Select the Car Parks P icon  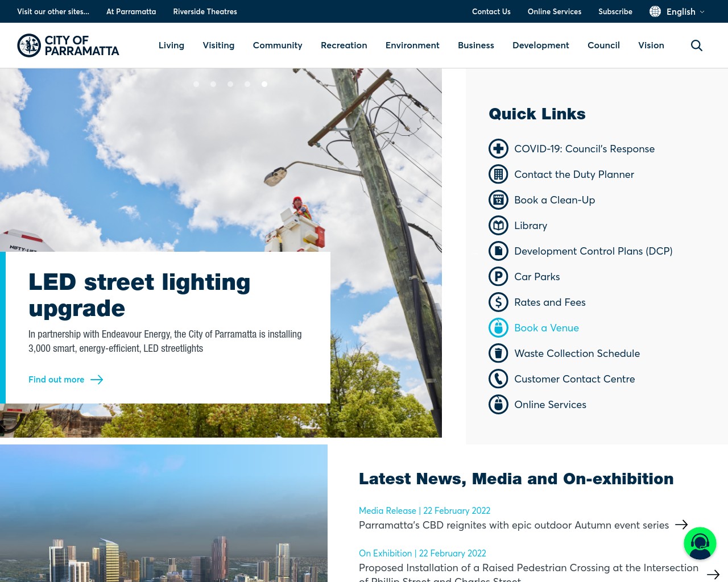(x=498, y=276)
